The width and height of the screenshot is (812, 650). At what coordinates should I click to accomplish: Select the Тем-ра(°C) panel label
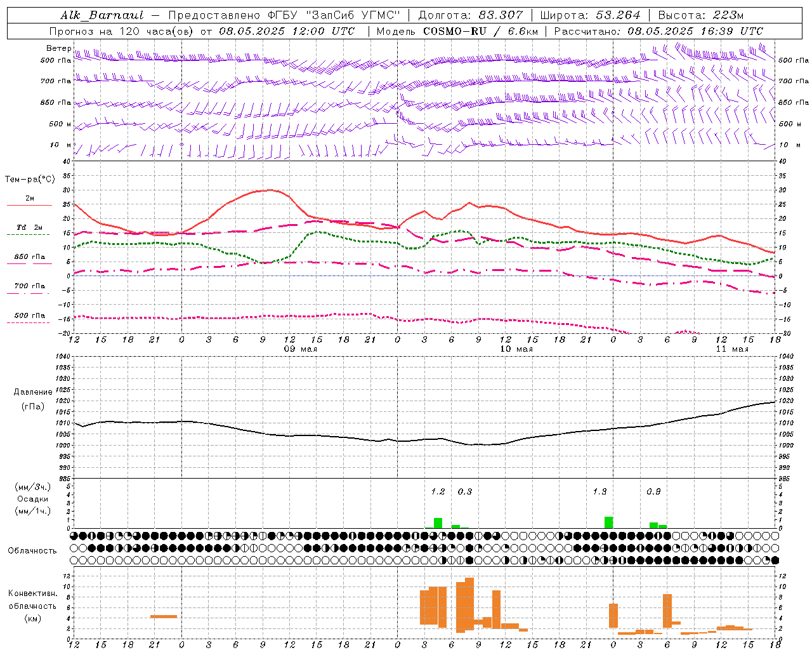click(30, 180)
